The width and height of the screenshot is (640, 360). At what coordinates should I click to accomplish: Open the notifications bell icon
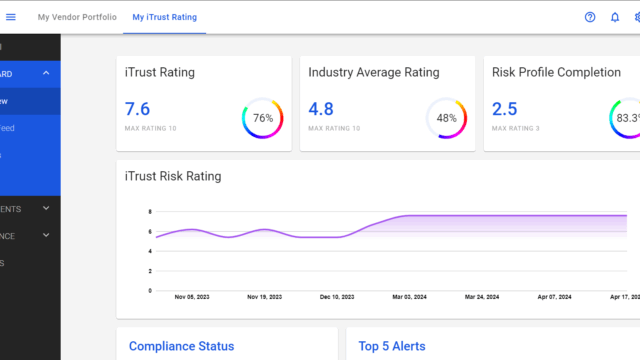(x=615, y=17)
